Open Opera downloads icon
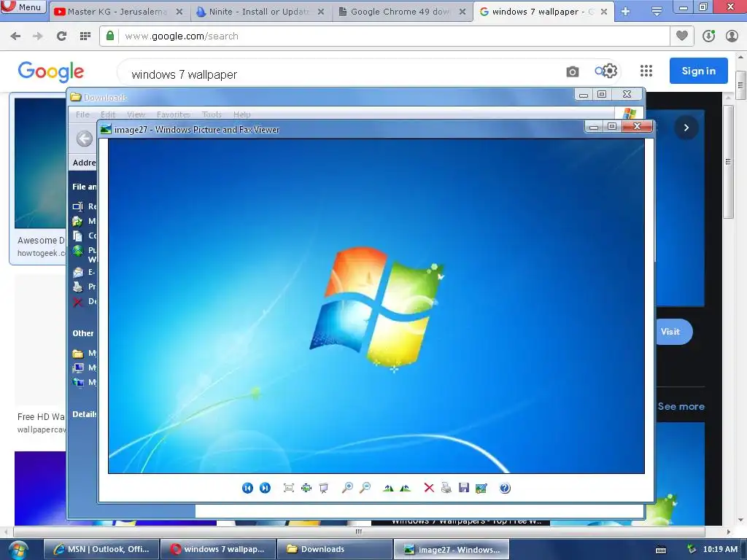The width and height of the screenshot is (747, 560). tap(708, 36)
